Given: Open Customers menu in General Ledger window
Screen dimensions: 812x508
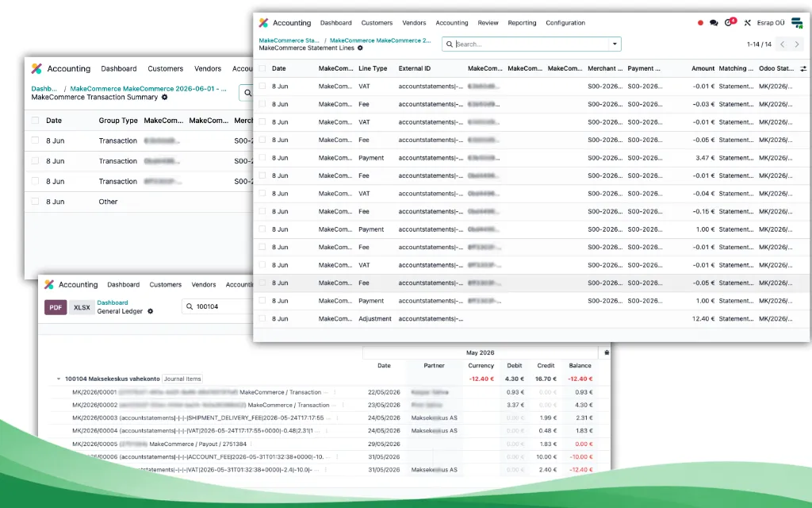Looking at the screenshot, I should [x=165, y=285].
